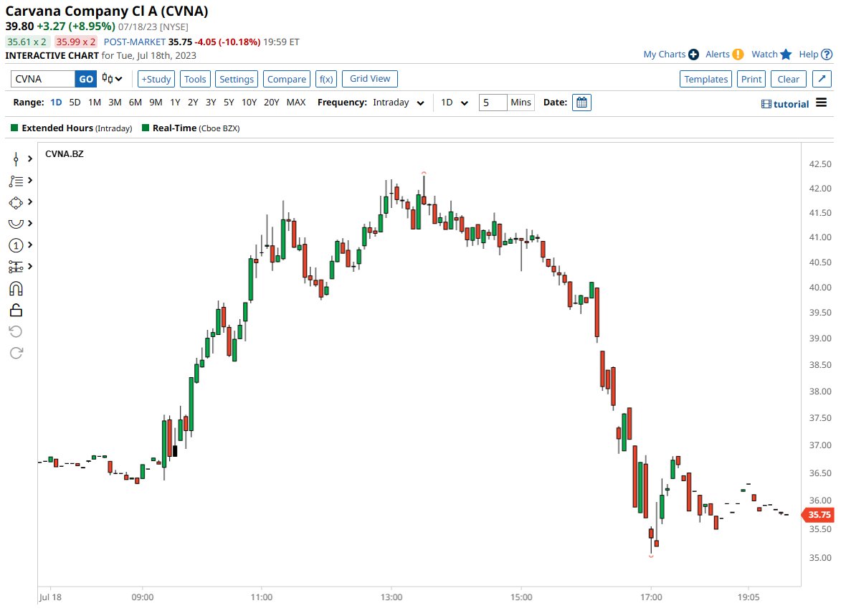Toggle the magnet snap mode icon
846x616 pixels.
tap(16, 289)
